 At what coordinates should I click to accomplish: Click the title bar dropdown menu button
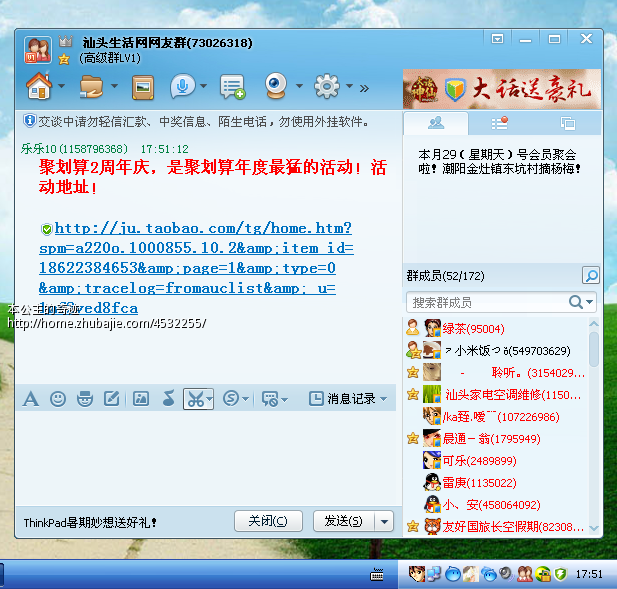tap(497, 39)
